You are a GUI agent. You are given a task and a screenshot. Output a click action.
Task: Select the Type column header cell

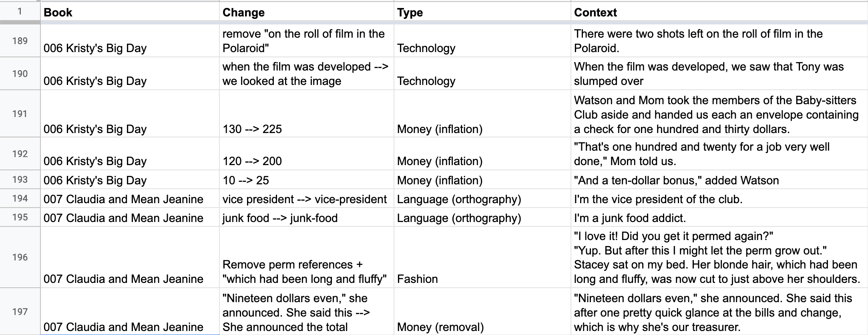point(482,12)
